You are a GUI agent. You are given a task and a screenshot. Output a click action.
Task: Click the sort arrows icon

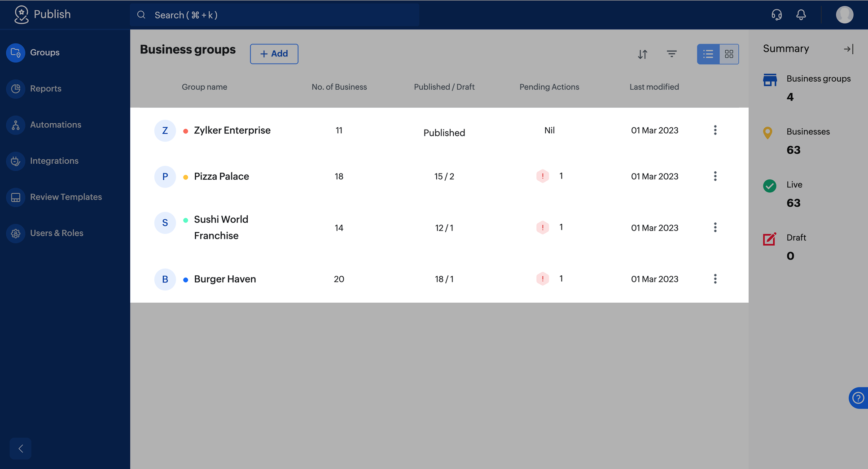click(x=642, y=54)
